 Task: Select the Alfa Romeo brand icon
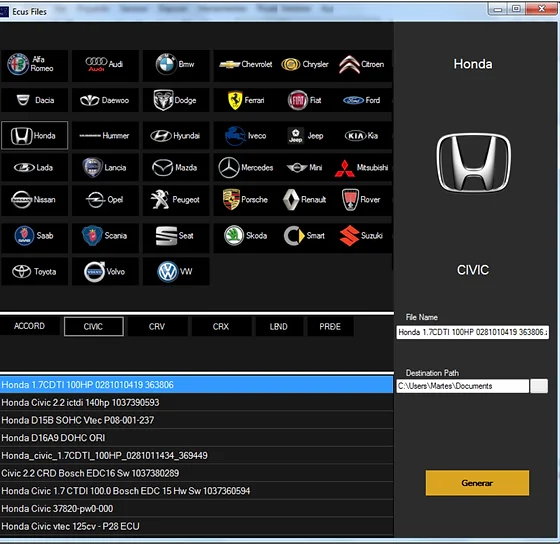tap(34, 65)
